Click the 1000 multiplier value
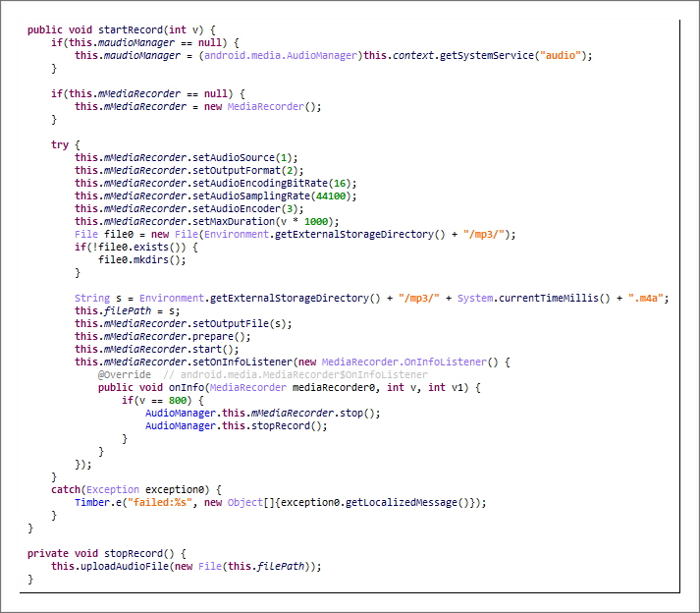Image resolution: width=700 pixels, height=613 pixels. point(316,222)
